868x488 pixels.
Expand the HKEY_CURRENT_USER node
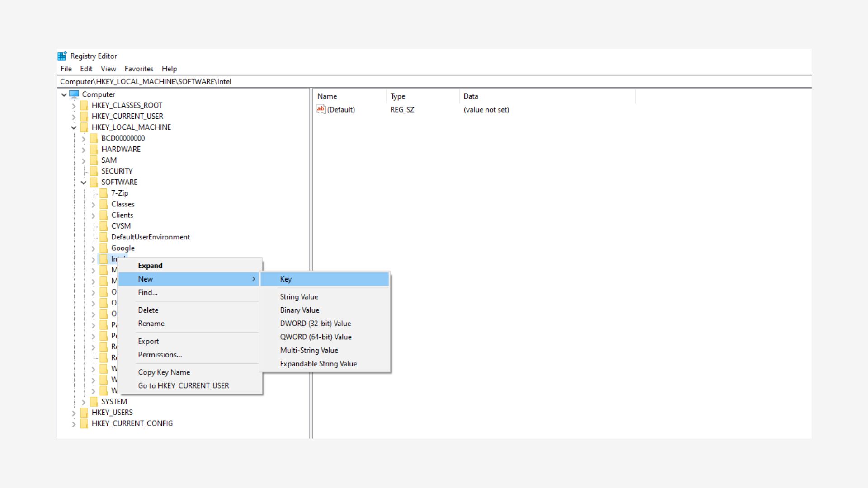pos(74,117)
